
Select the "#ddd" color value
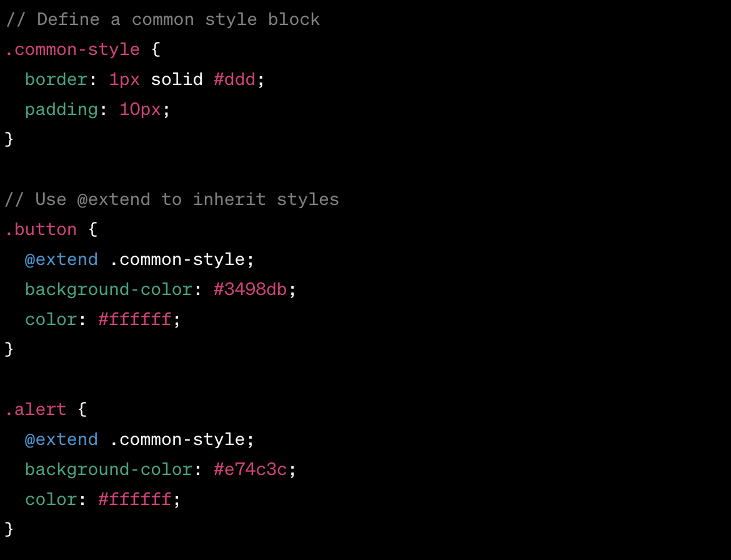234,79
